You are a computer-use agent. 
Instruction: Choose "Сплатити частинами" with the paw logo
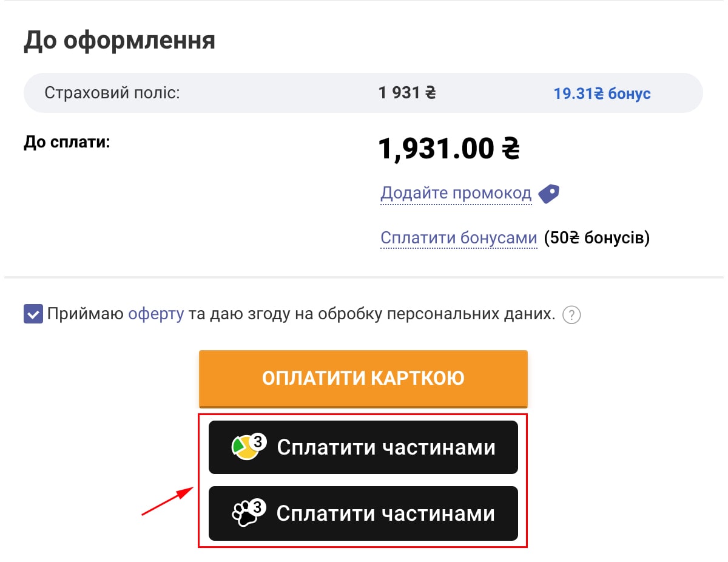click(386, 513)
